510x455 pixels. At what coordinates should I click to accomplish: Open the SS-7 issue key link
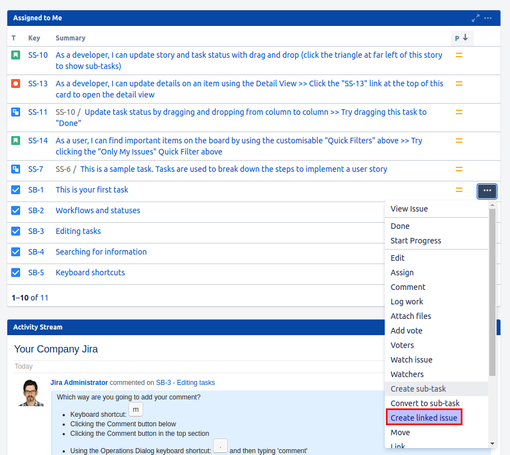tap(36, 169)
